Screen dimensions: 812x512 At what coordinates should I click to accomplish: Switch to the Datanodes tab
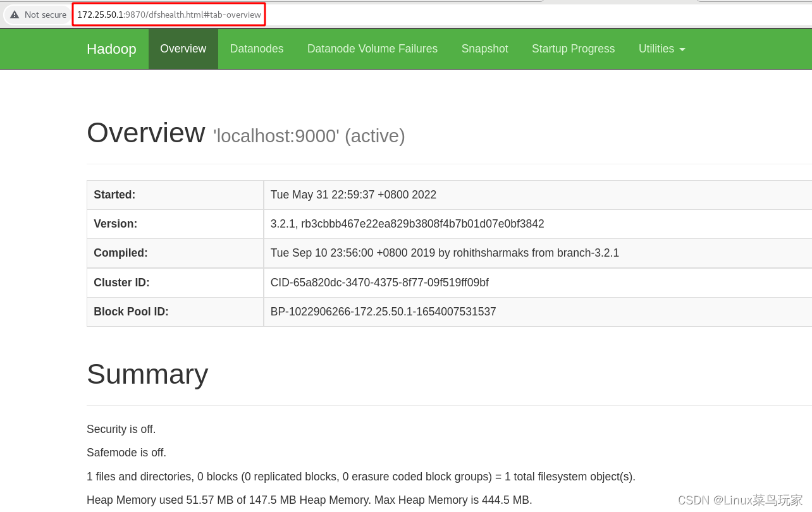pyautogui.click(x=257, y=49)
